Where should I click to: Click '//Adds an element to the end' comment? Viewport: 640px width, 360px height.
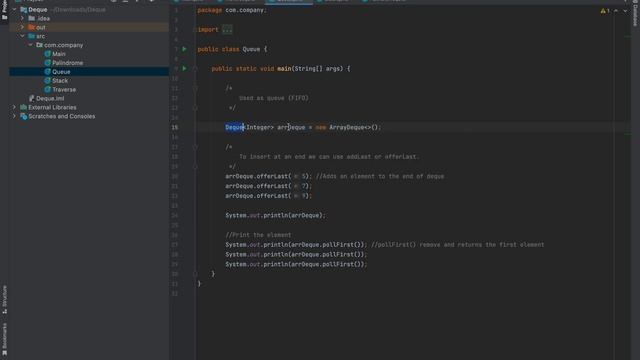pyautogui.click(x=380, y=176)
